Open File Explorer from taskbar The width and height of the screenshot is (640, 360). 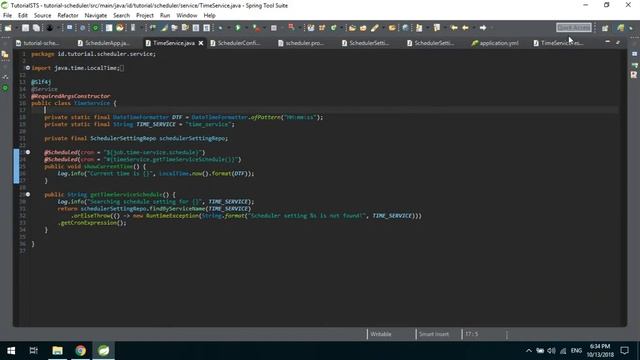point(57,351)
